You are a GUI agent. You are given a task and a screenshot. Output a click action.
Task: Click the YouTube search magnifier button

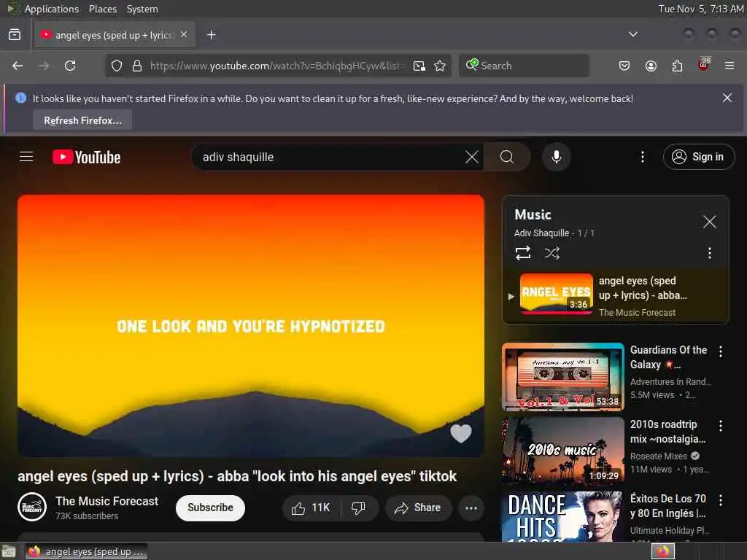click(507, 157)
